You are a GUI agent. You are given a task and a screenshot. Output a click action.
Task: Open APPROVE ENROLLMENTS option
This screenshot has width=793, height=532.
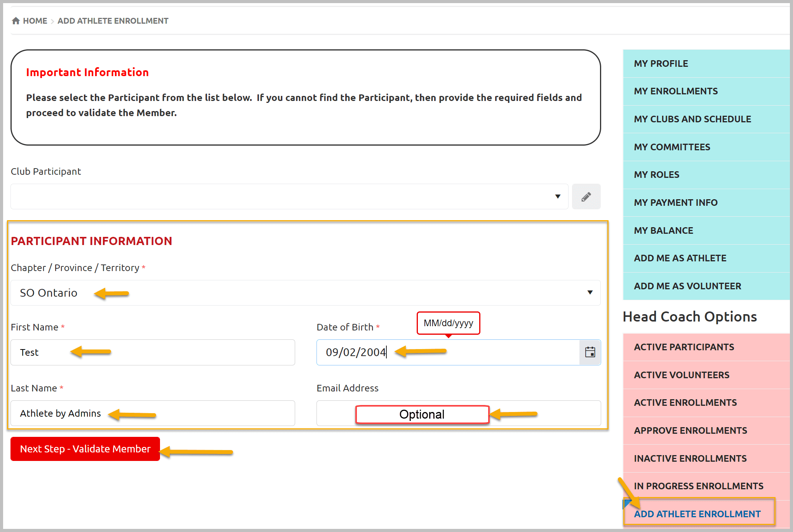(706, 431)
